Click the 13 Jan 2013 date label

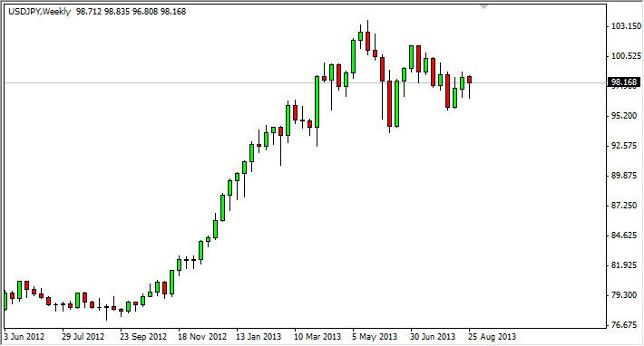(259, 337)
